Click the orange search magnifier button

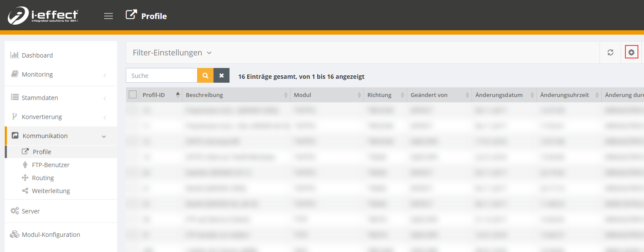point(205,75)
